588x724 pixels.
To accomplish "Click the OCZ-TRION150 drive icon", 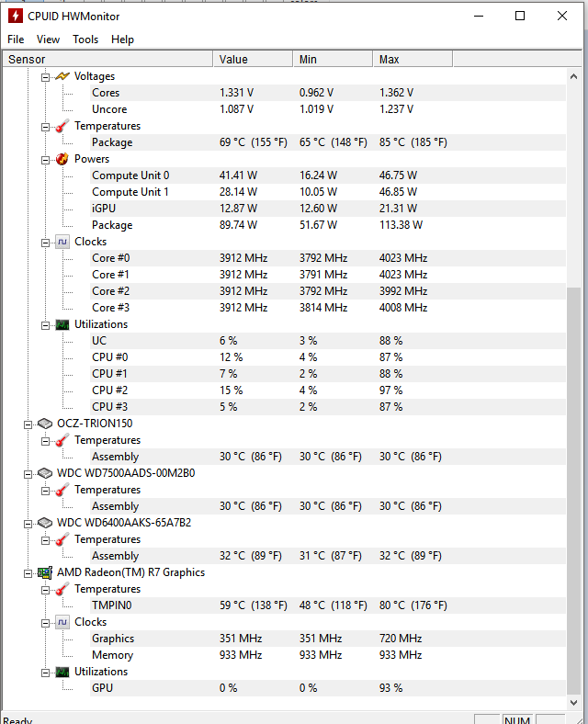I will coord(45,424).
